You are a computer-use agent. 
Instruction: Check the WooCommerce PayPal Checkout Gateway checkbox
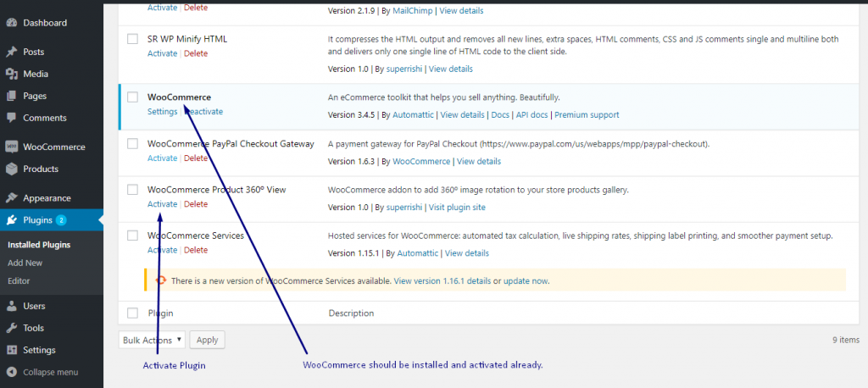tap(133, 144)
